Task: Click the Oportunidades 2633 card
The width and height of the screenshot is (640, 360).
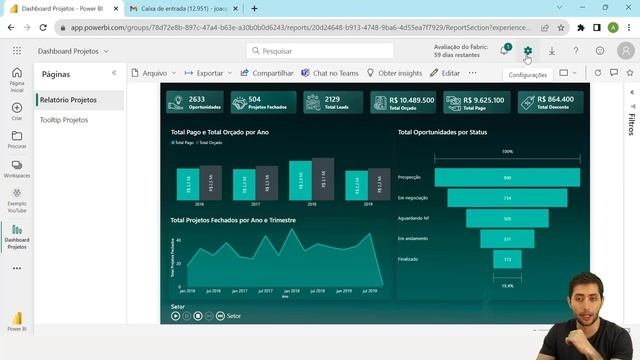Action: [195, 102]
